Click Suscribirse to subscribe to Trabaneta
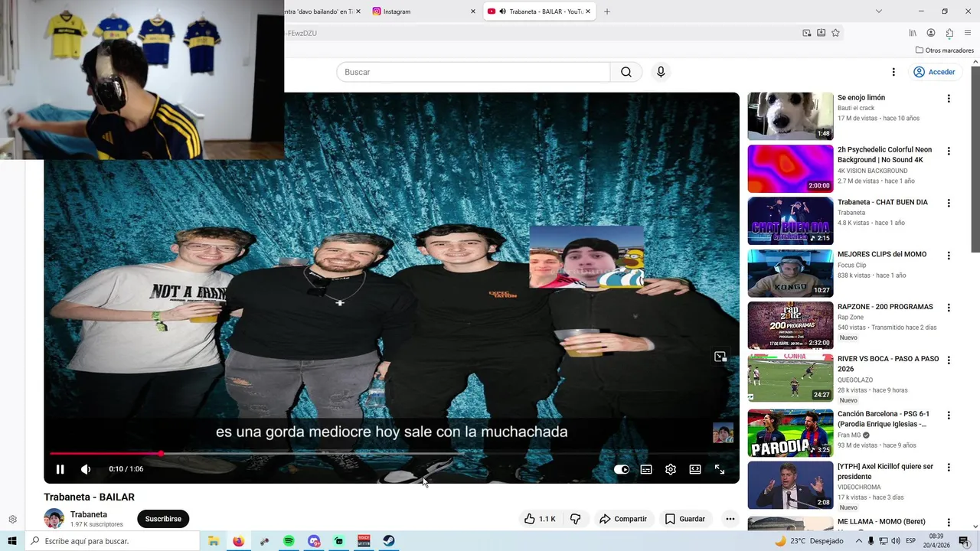 pos(163,519)
